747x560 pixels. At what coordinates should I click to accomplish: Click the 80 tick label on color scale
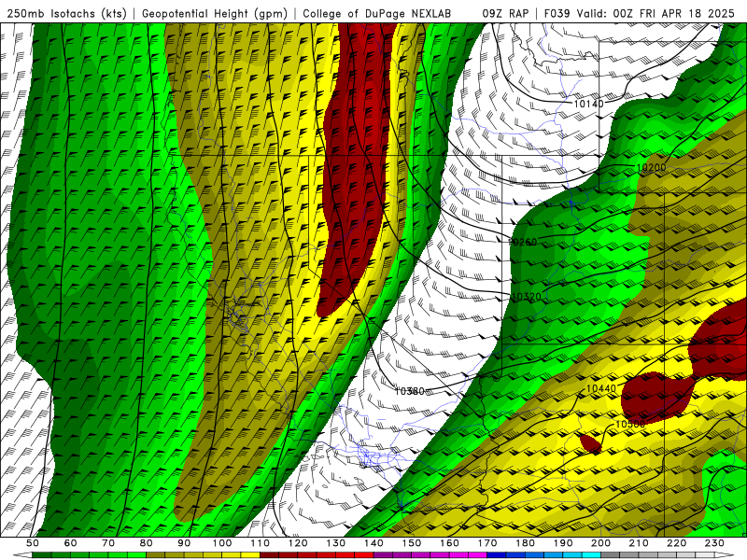click(147, 543)
